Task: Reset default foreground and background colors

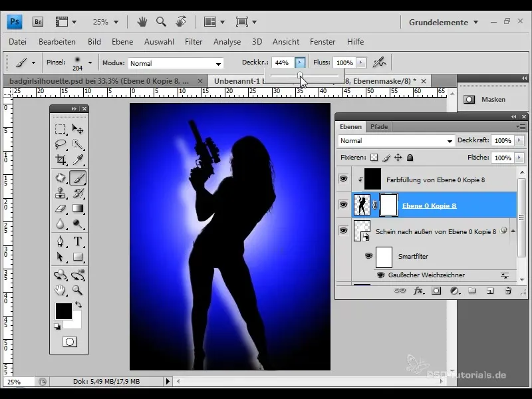Action: pos(57,327)
